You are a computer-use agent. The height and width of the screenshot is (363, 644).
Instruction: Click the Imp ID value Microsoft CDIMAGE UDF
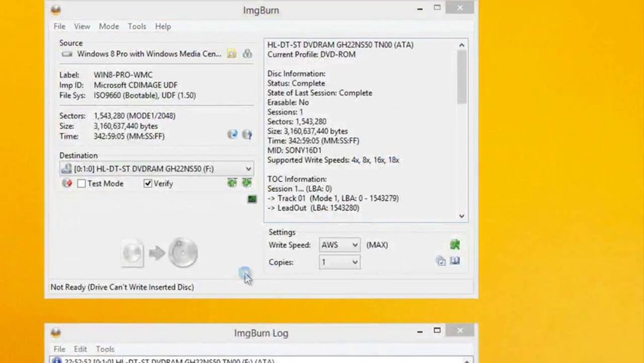pyautogui.click(x=135, y=85)
